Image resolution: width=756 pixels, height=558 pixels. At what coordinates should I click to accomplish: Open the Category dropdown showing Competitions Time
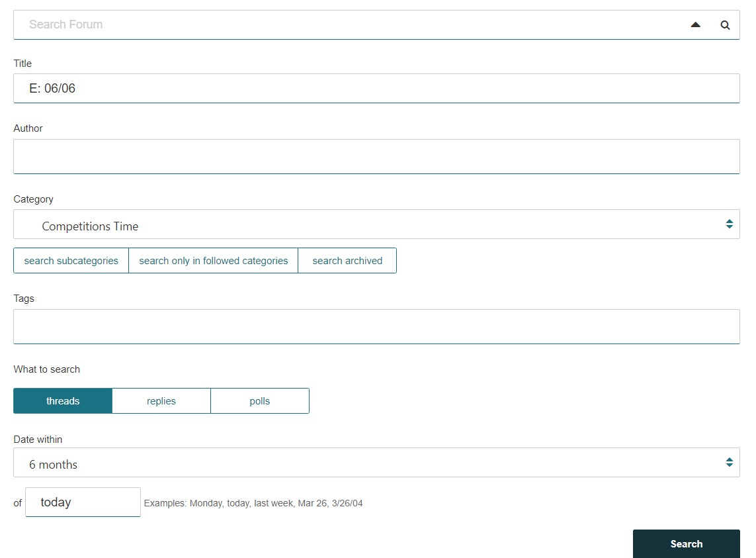click(x=376, y=224)
